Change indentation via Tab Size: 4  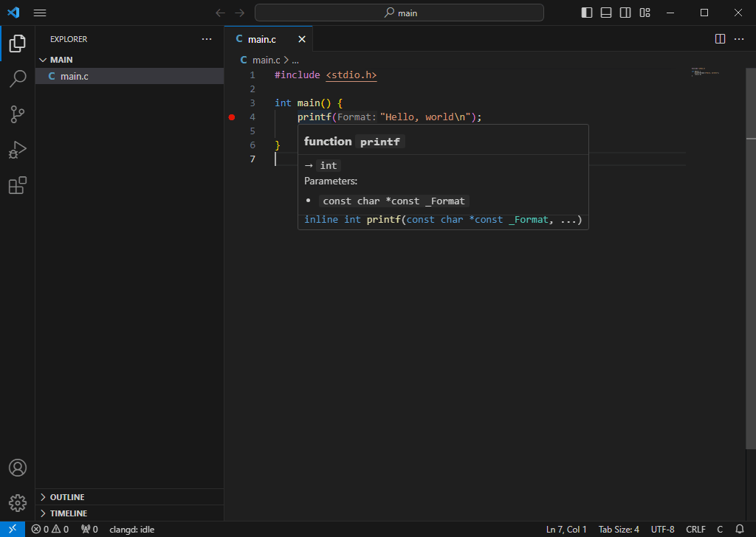click(x=619, y=530)
